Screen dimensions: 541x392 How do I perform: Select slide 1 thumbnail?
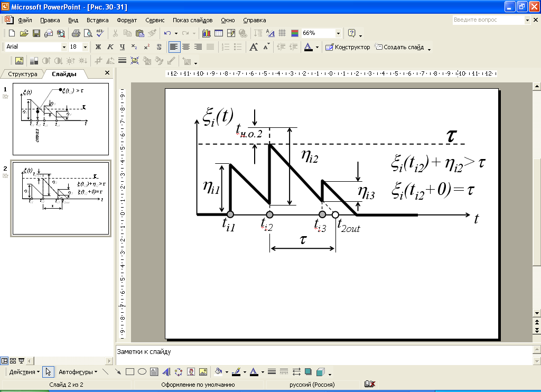61,119
